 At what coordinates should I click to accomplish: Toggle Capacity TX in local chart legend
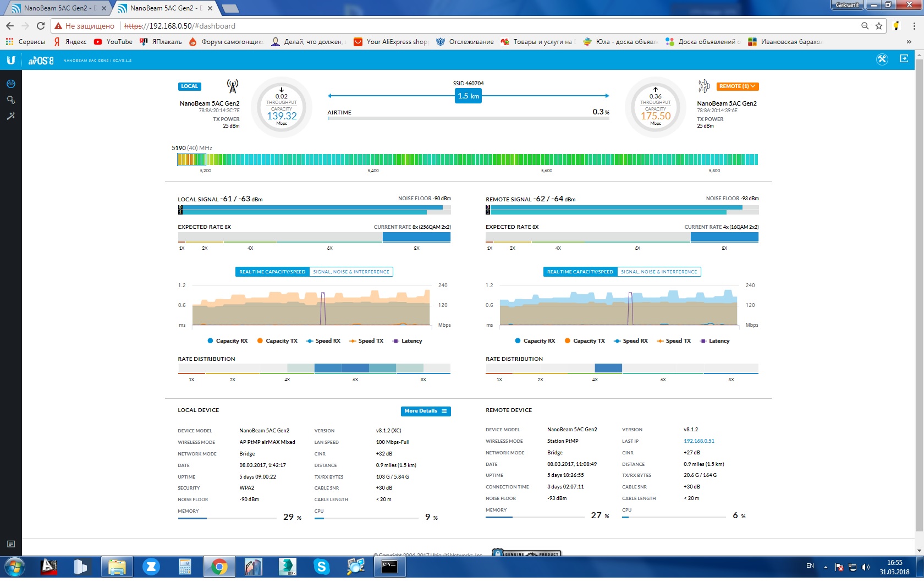277,341
